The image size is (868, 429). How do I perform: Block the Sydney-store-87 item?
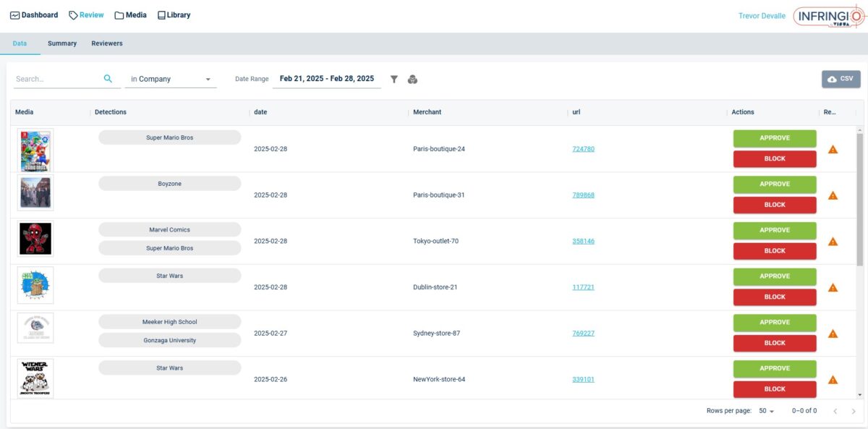(775, 343)
